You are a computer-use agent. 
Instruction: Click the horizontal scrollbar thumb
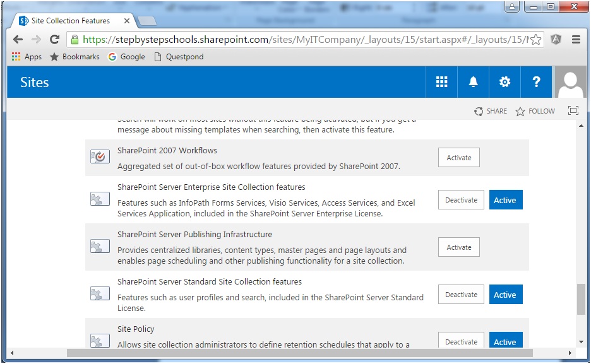pyautogui.click(x=300, y=353)
